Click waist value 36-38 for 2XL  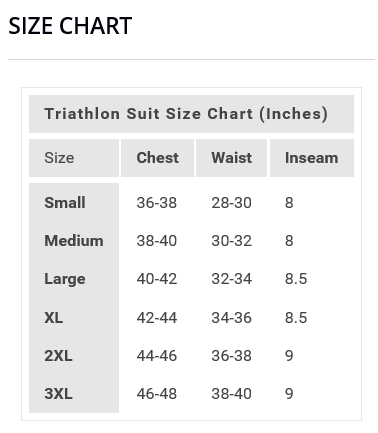coord(232,356)
